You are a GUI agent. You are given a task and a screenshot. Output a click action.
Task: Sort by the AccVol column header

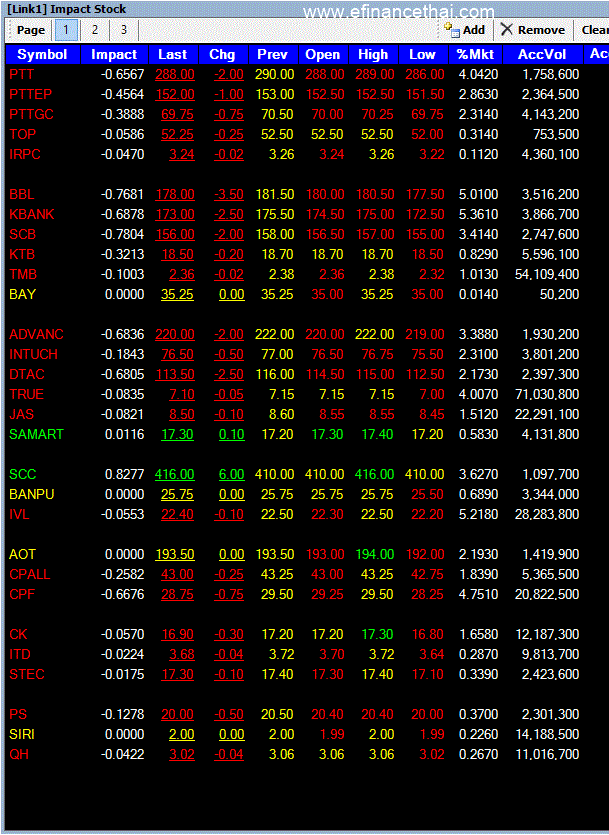tap(542, 54)
